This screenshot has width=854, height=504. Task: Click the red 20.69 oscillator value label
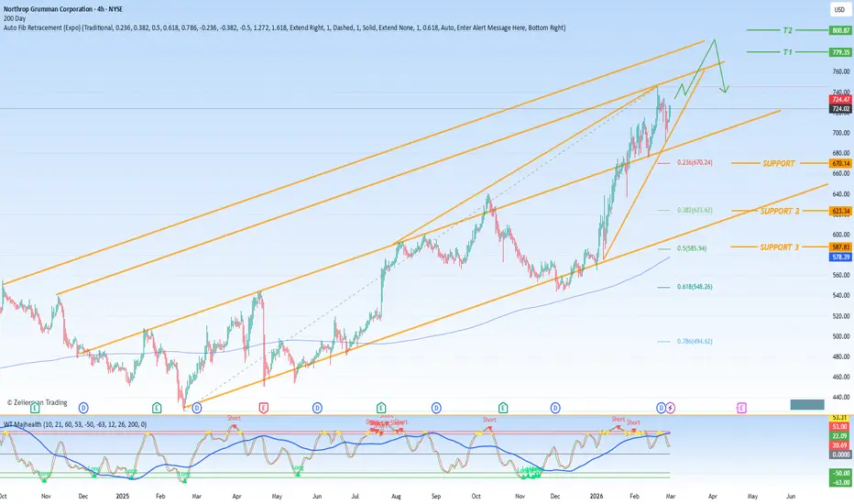pos(840,445)
